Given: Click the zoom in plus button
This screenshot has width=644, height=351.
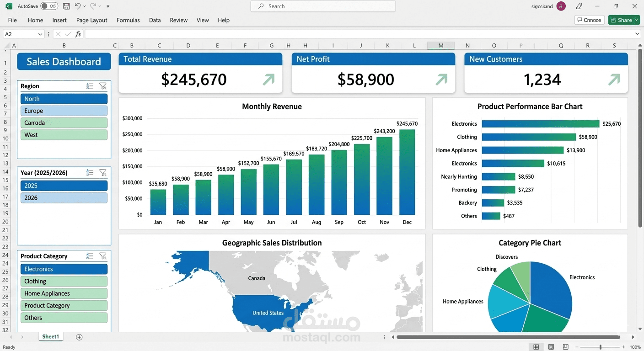Looking at the screenshot, I should (623, 347).
